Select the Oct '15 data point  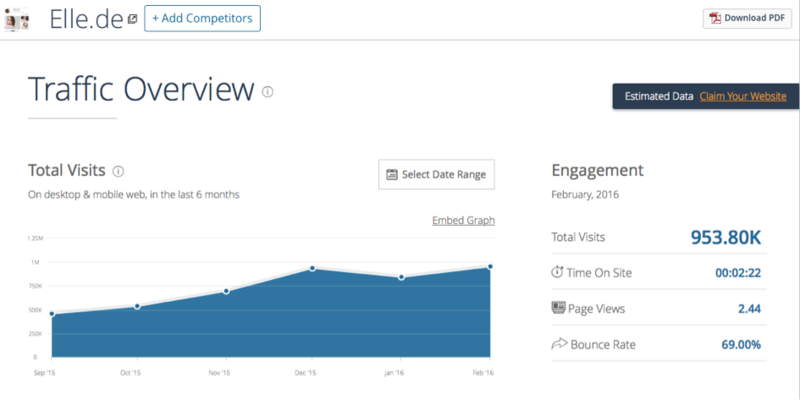pos(137,307)
